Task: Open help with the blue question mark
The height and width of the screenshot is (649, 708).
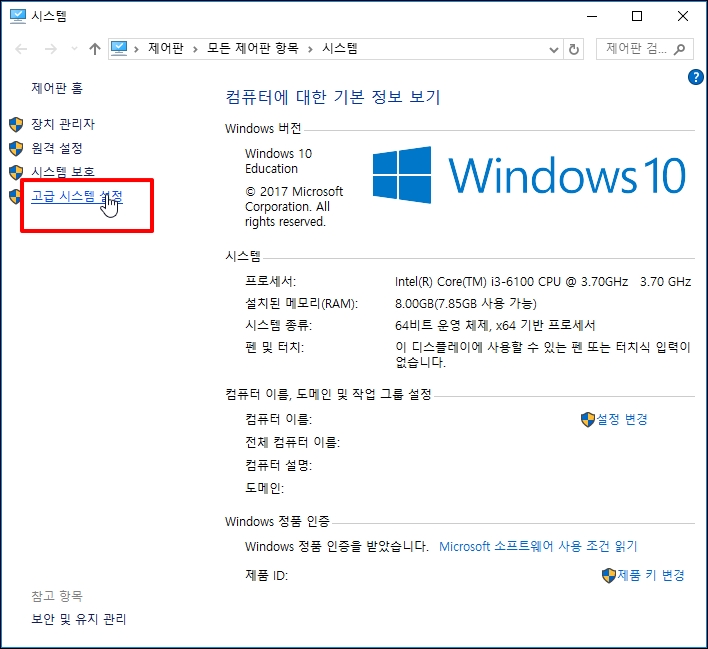Action: [696, 77]
